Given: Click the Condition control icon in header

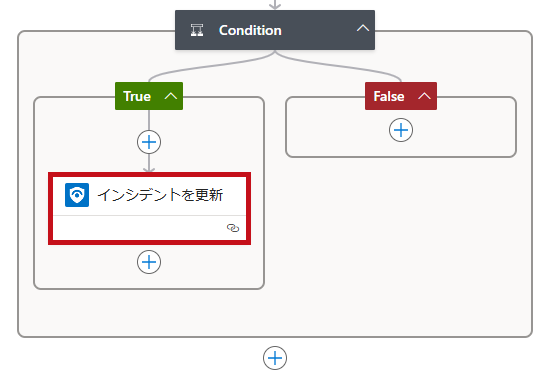Looking at the screenshot, I should pyautogui.click(x=197, y=30).
